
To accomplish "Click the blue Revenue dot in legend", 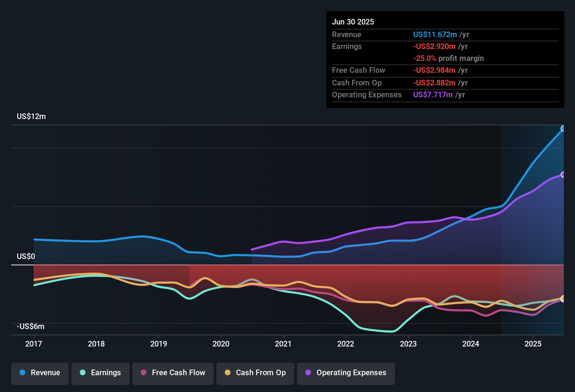I will 22,373.
